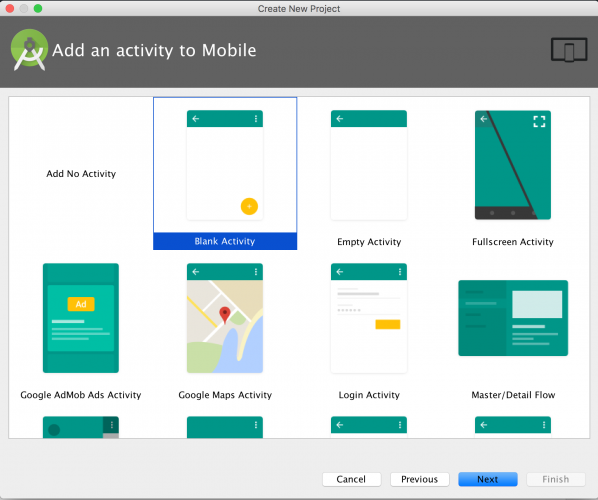
Task: Click the overflow dots in Login Activity thumbnail
Action: point(400,272)
